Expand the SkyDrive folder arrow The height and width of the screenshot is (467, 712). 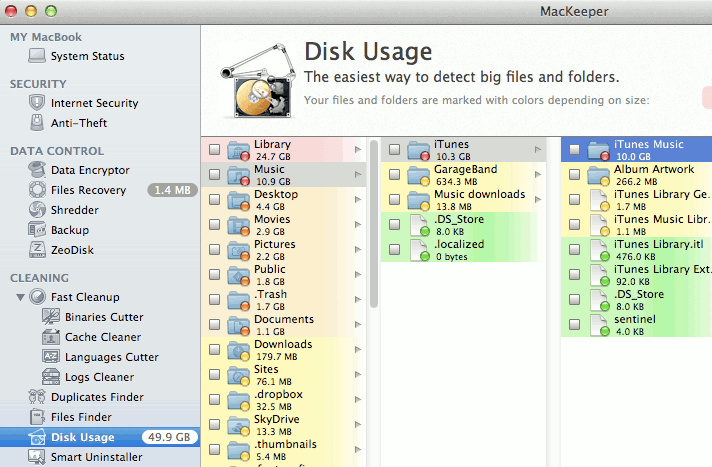click(358, 424)
